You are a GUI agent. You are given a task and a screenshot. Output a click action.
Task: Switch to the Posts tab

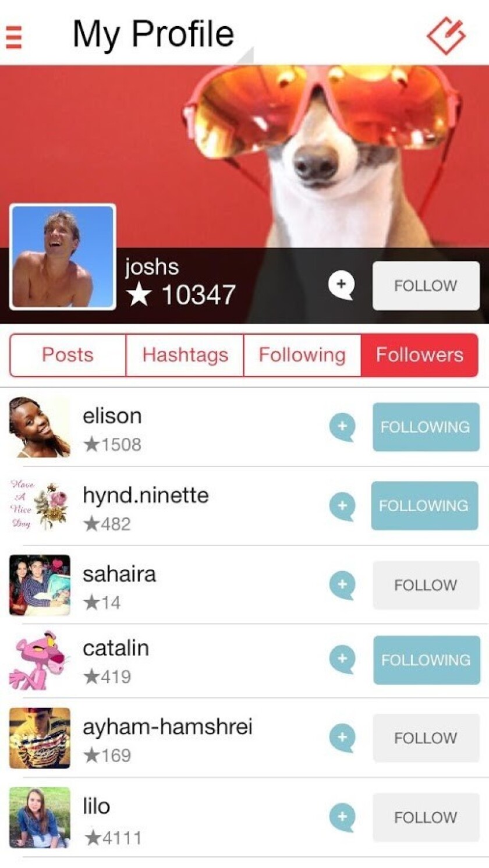tap(68, 355)
